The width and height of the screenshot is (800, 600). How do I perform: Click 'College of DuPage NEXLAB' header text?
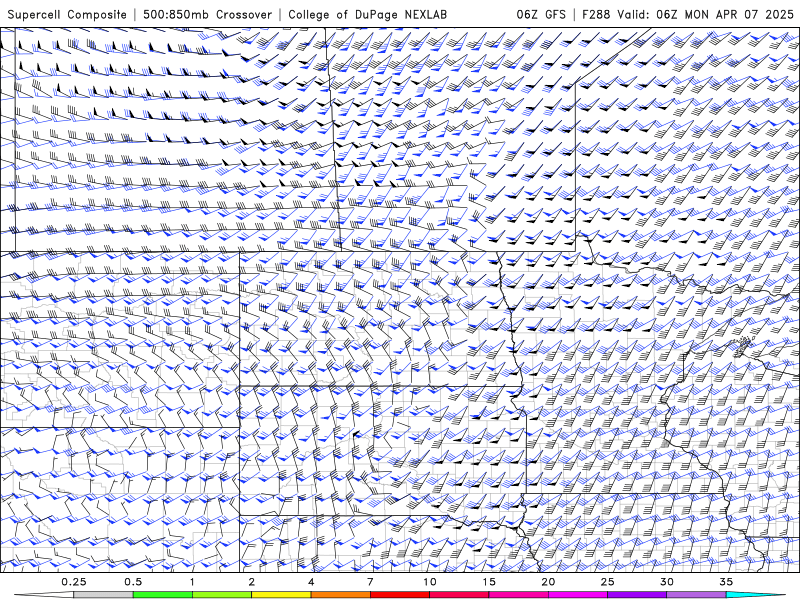(x=367, y=14)
